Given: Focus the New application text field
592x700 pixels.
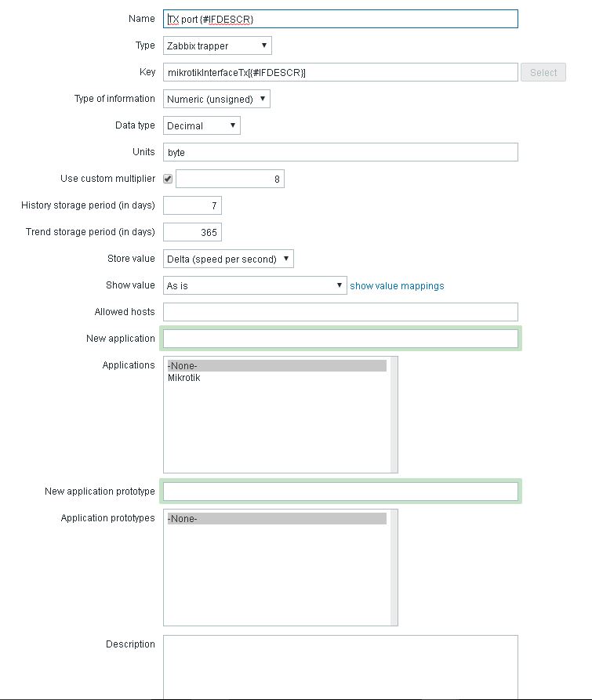Looking at the screenshot, I should tap(340, 339).
